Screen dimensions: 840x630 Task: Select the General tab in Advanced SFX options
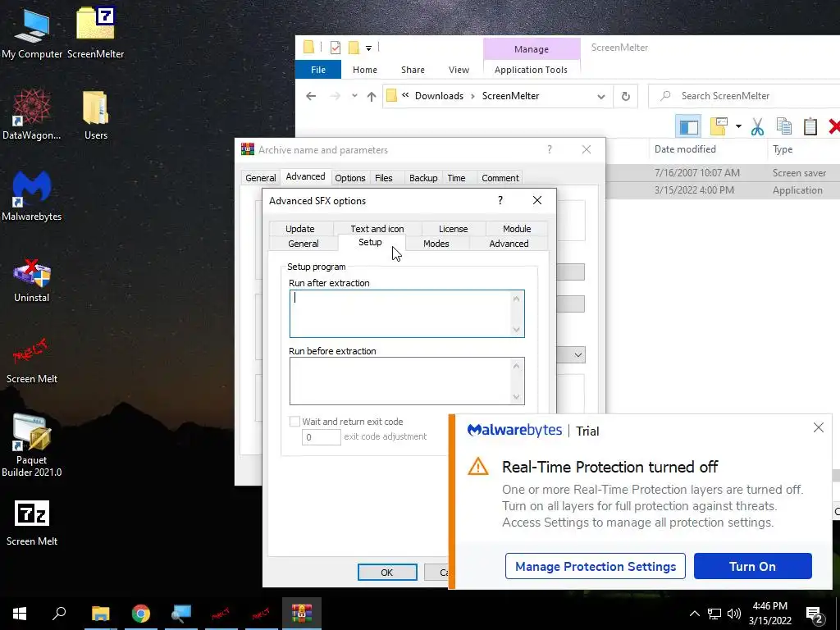pos(304,244)
